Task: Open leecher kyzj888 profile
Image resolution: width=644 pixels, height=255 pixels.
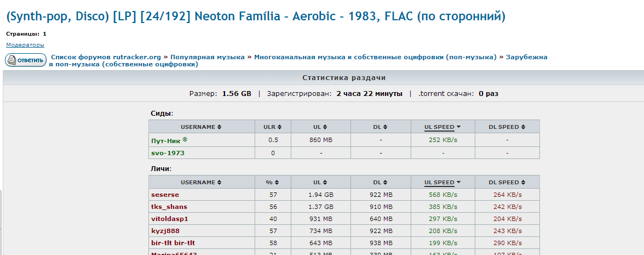Action: (x=165, y=231)
